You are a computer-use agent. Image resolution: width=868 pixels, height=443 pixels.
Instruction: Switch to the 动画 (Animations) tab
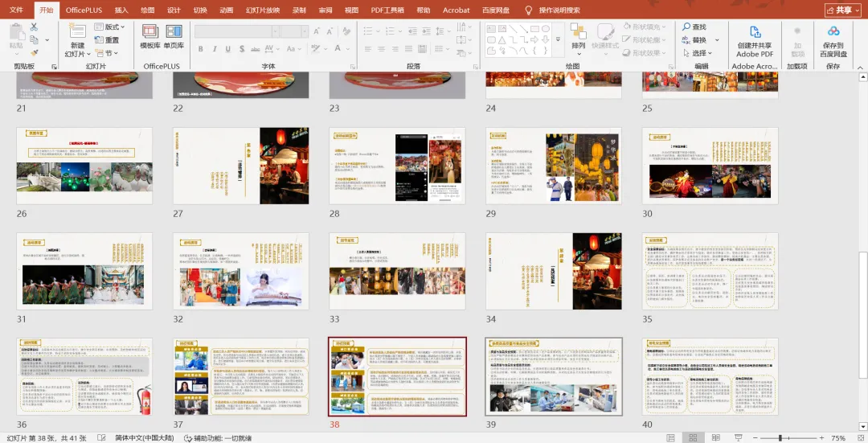(227, 10)
